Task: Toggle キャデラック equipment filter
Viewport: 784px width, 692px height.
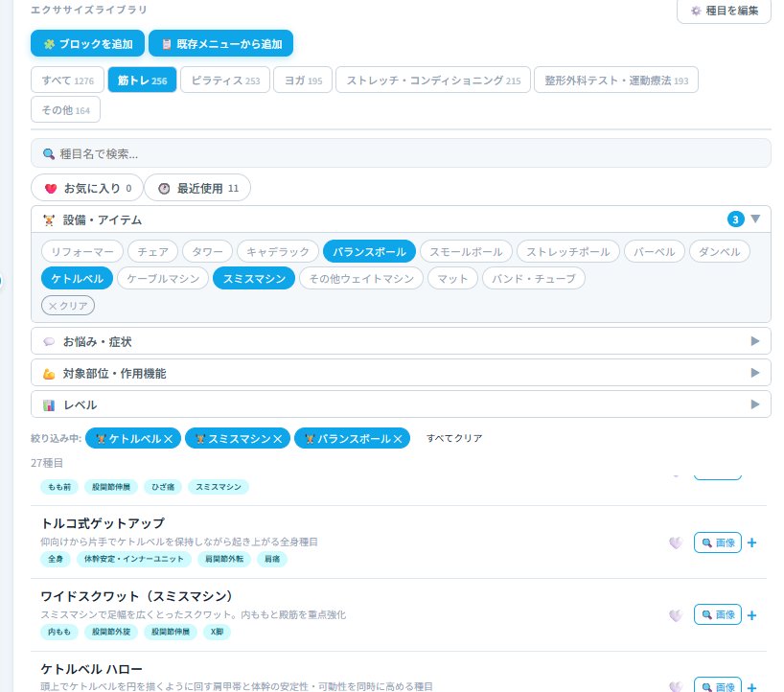Action: tap(278, 251)
